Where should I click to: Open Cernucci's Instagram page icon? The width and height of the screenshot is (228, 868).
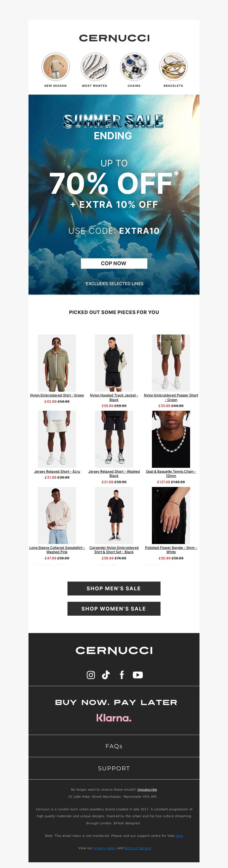click(91, 674)
